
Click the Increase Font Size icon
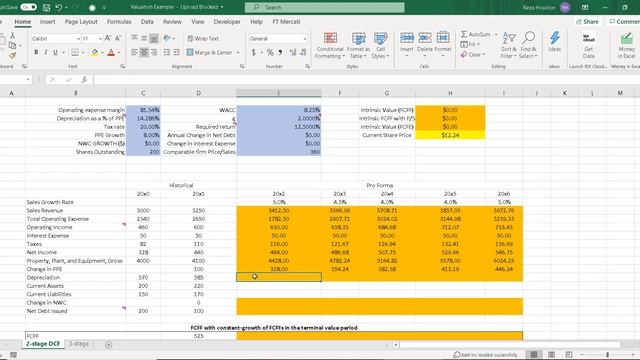(x=108, y=38)
